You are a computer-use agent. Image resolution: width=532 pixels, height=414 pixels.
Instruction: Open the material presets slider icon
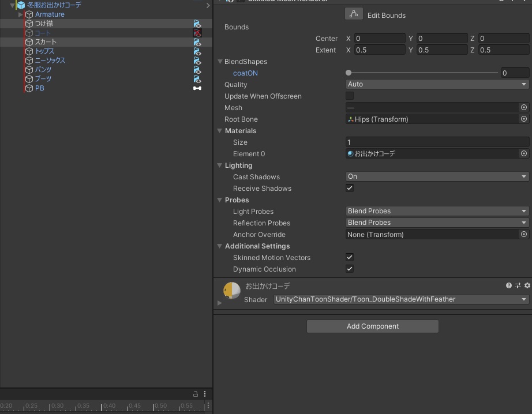518,285
